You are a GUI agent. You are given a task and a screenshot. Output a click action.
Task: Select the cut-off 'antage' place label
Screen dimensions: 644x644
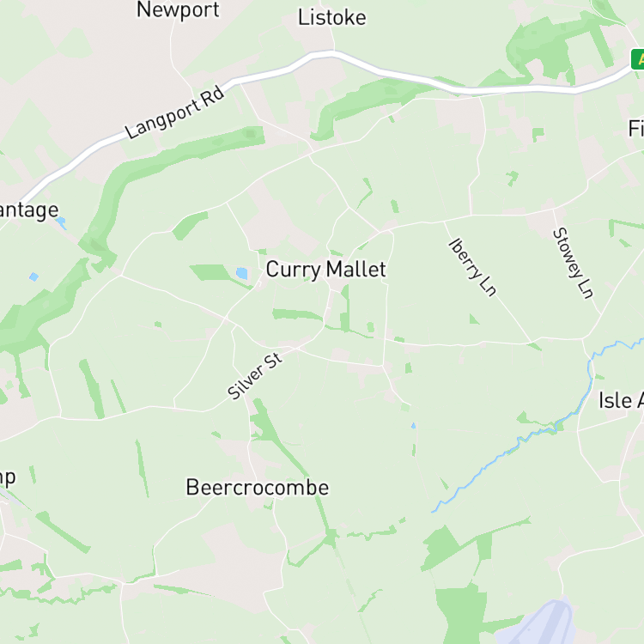click(29, 210)
